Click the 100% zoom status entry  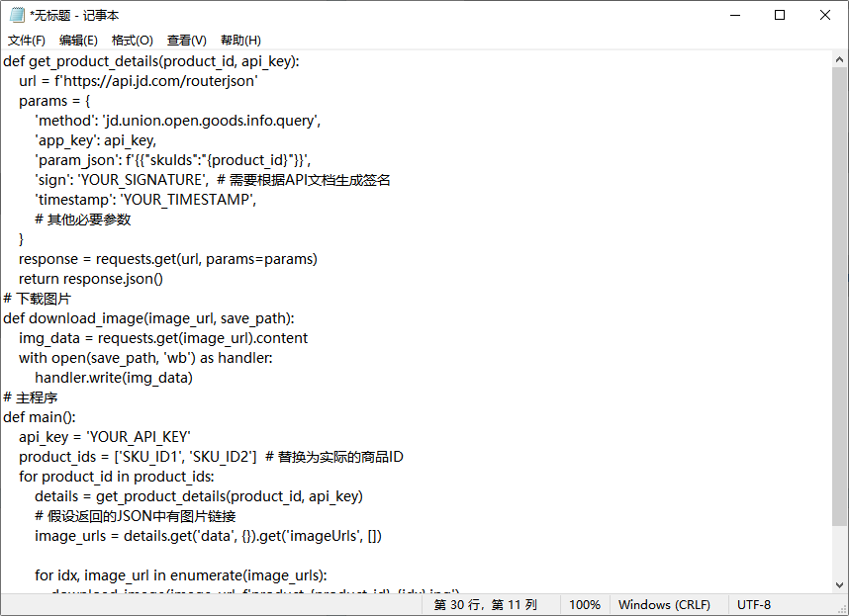click(585, 605)
